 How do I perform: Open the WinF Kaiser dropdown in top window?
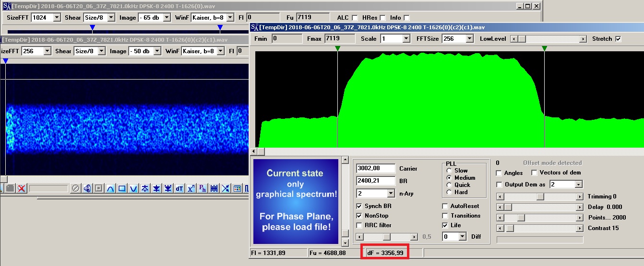[x=230, y=18]
